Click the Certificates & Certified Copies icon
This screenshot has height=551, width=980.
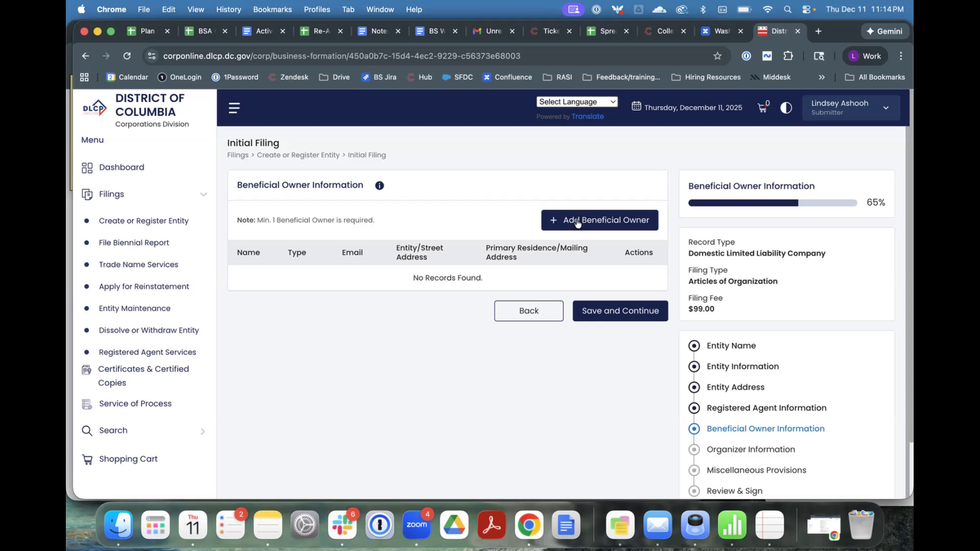87,370
